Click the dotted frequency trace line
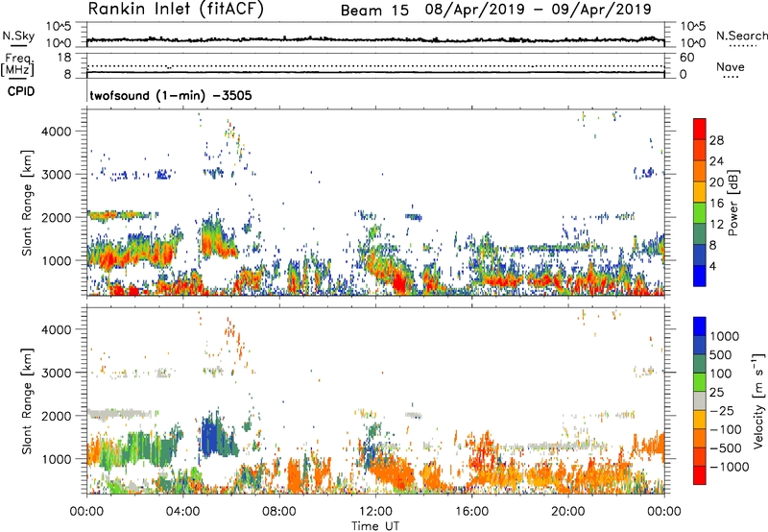 pyautogui.click(x=375, y=65)
